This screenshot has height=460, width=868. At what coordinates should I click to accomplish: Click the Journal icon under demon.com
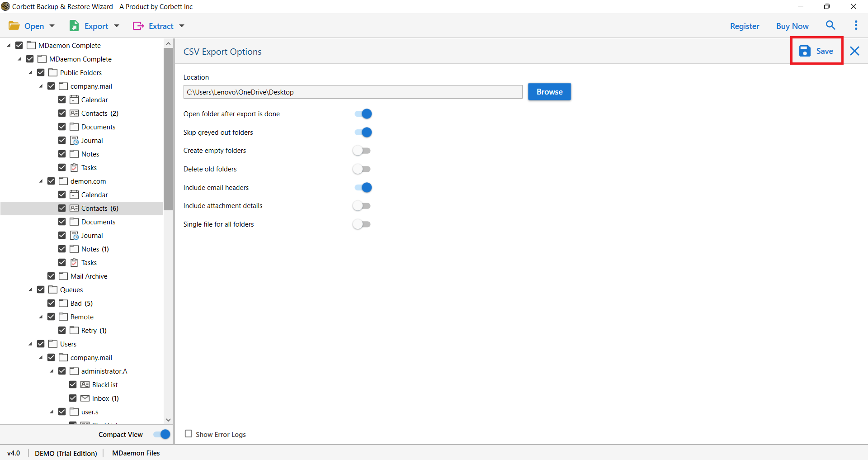(x=75, y=235)
